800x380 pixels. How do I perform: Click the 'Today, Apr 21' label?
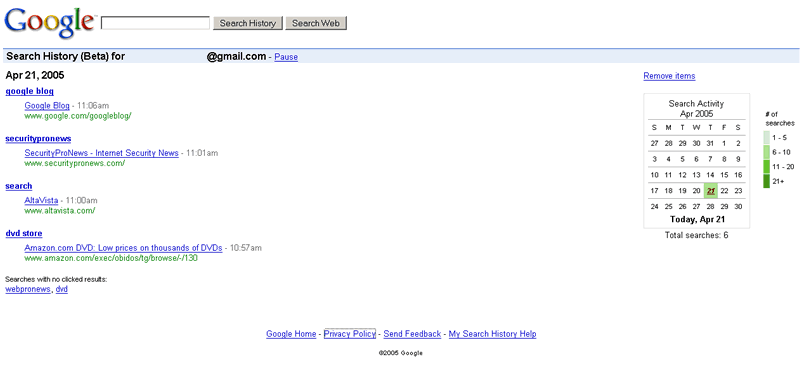pyautogui.click(x=696, y=219)
